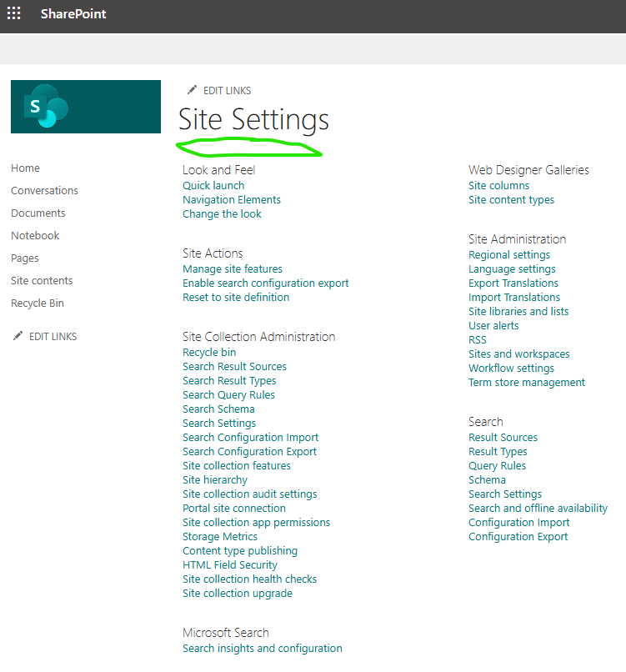
Task: Click the SharePoint header title
Action: click(x=73, y=13)
